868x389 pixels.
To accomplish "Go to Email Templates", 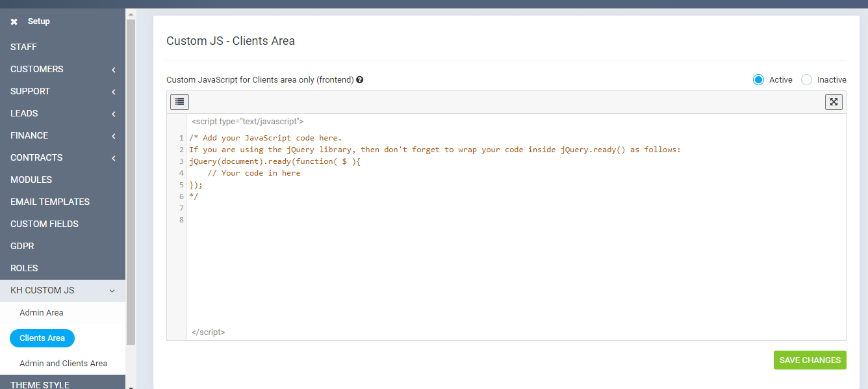I will 50,202.
